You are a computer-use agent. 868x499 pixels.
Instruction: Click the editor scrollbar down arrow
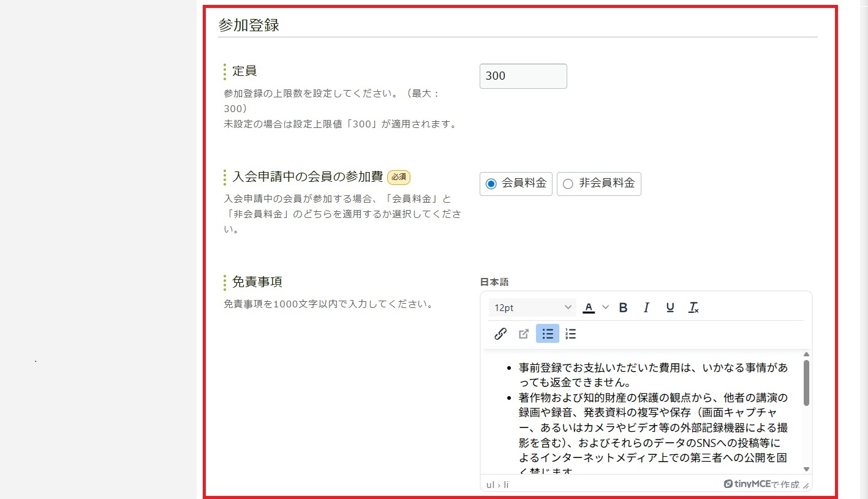806,469
